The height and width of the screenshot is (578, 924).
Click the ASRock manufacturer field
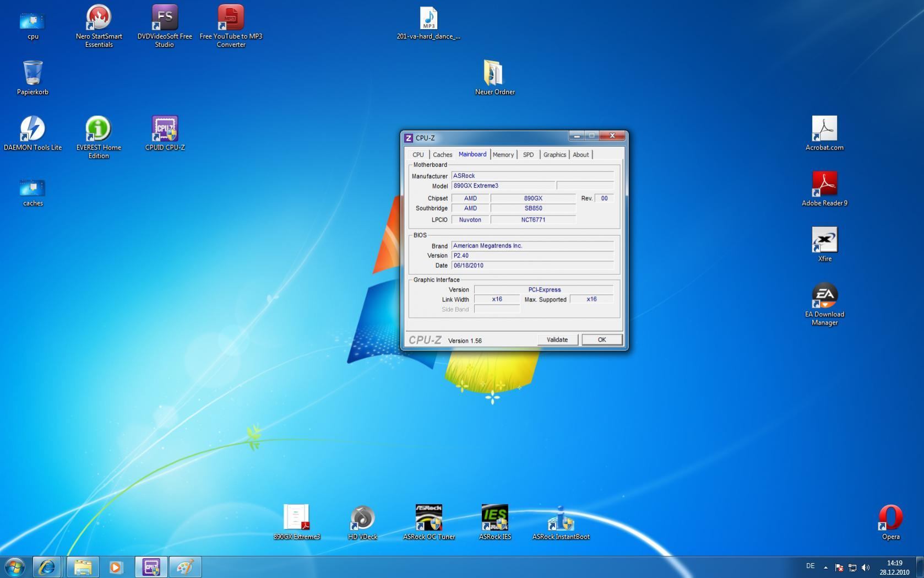(532, 176)
